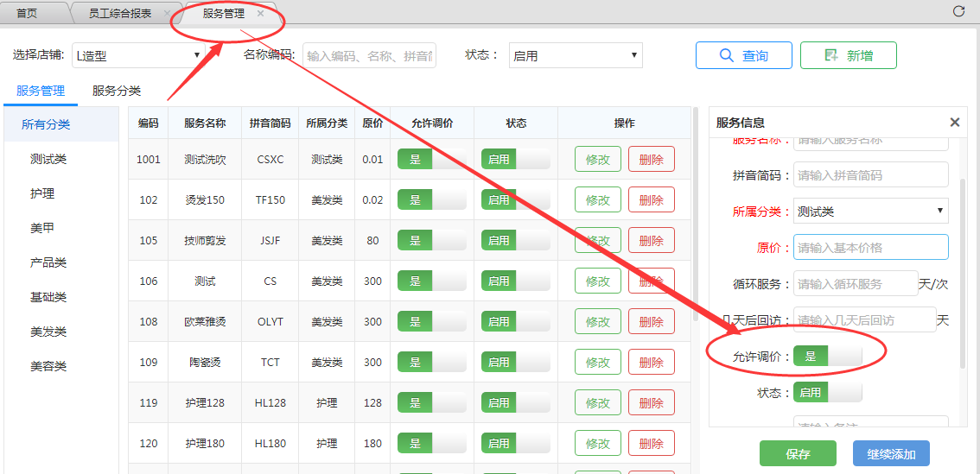Image resolution: width=980 pixels, height=474 pixels.
Task: Click the service name 欧莱雅烫
Action: coord(204,322)
